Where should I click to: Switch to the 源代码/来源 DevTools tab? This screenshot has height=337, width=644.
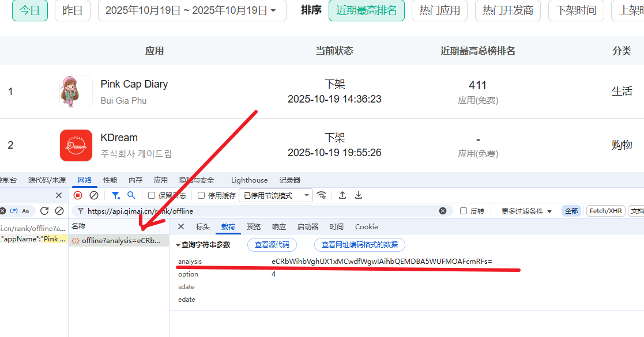coord(47,180)
